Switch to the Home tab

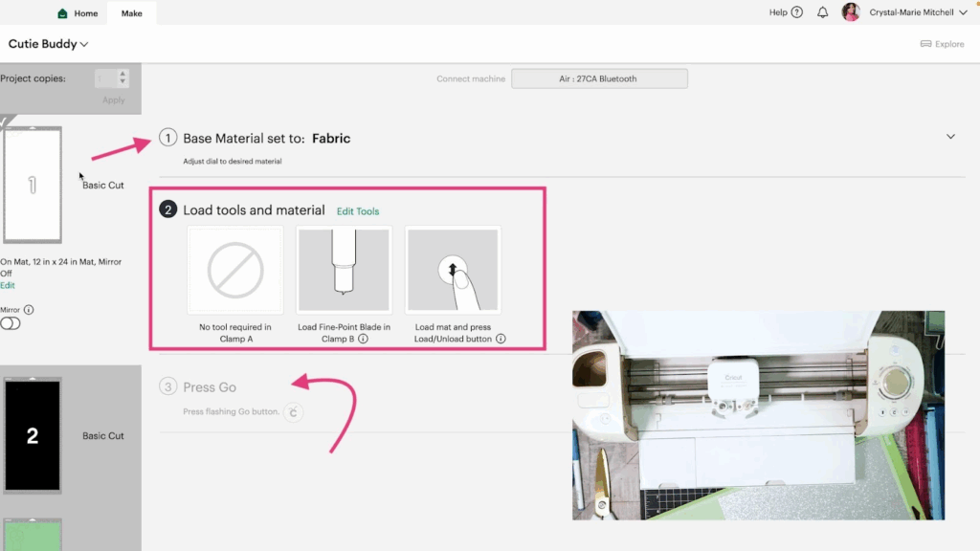pyautogui.click(x=78, y=13)
